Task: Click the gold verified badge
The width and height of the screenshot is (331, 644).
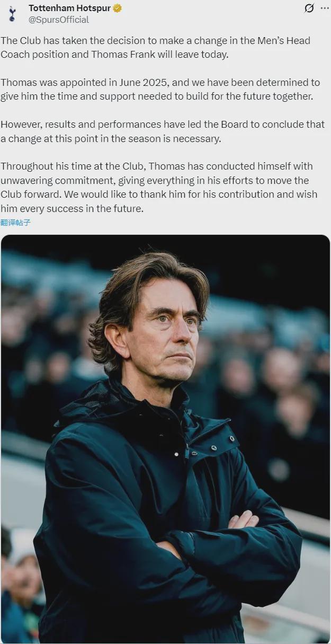Action: pos(117,8)
